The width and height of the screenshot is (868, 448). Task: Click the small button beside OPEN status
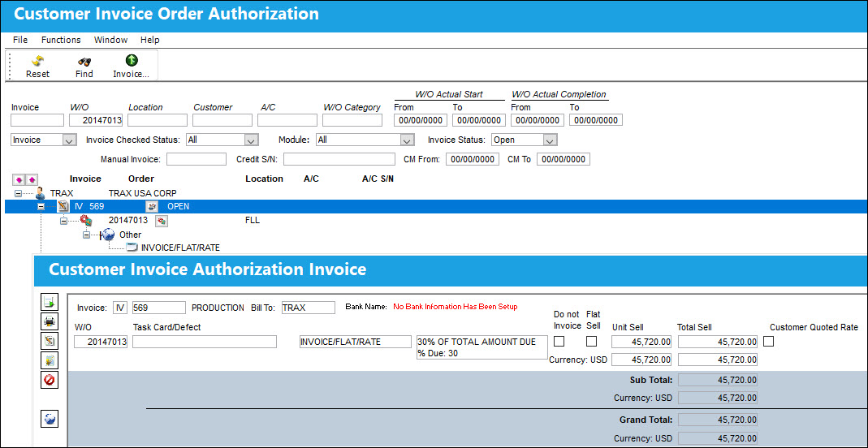point(151,206)
